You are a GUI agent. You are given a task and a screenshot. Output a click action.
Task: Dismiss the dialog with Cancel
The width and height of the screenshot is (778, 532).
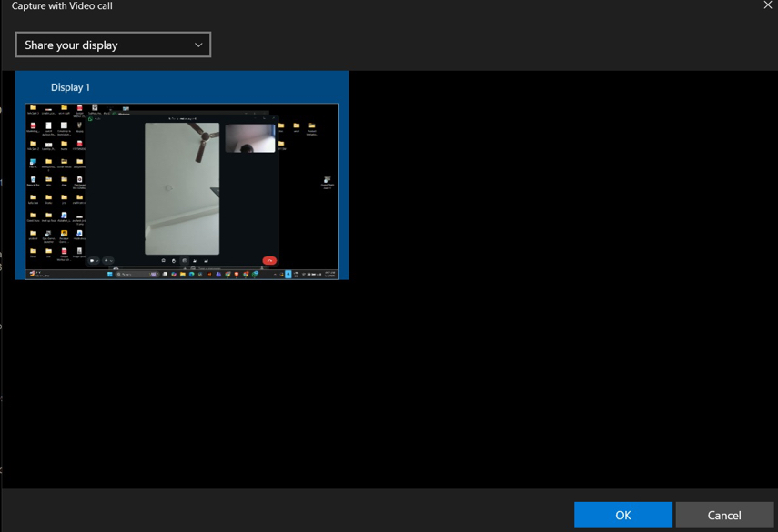pyautogui.click(x=724, y=515)
